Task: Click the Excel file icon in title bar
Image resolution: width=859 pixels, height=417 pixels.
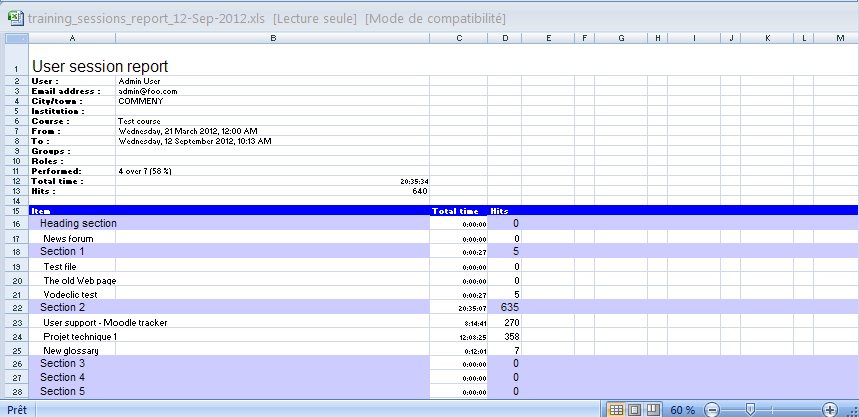Action: (x=15, y=18)
